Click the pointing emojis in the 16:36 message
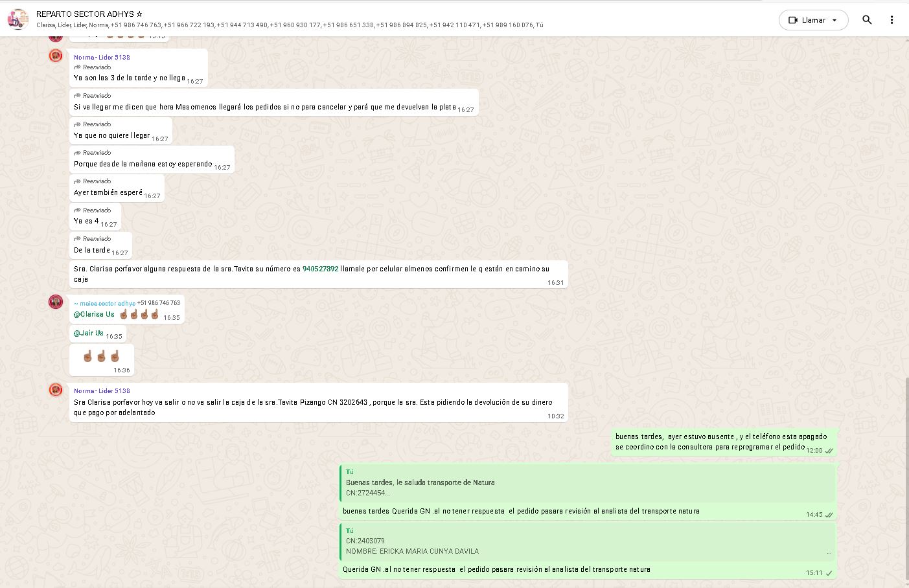 coord(101,356)
